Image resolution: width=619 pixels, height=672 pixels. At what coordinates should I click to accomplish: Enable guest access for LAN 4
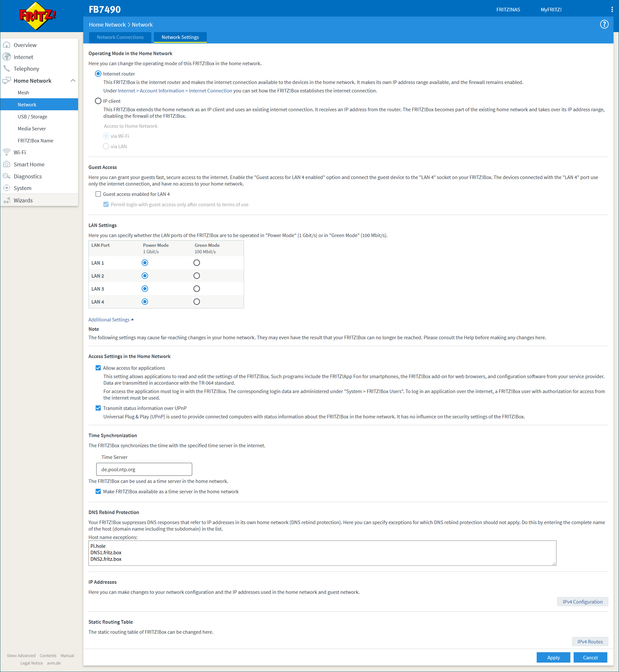coord(98,194)
